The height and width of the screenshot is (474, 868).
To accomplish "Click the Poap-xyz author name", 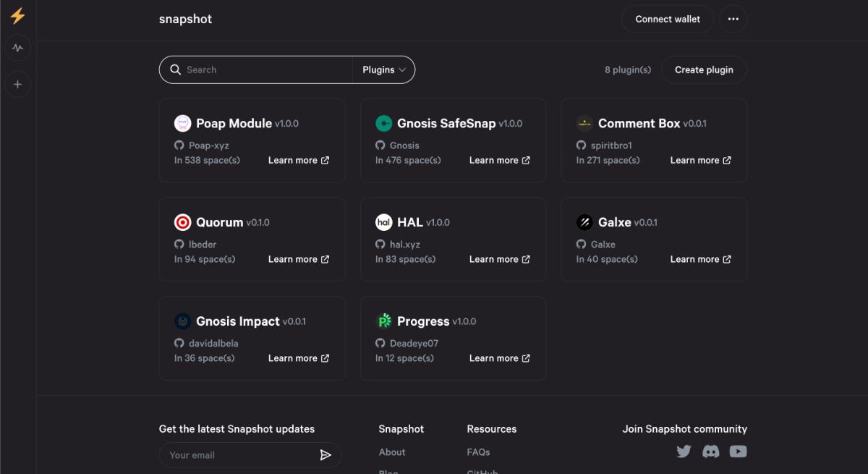I will pos(209,145).
